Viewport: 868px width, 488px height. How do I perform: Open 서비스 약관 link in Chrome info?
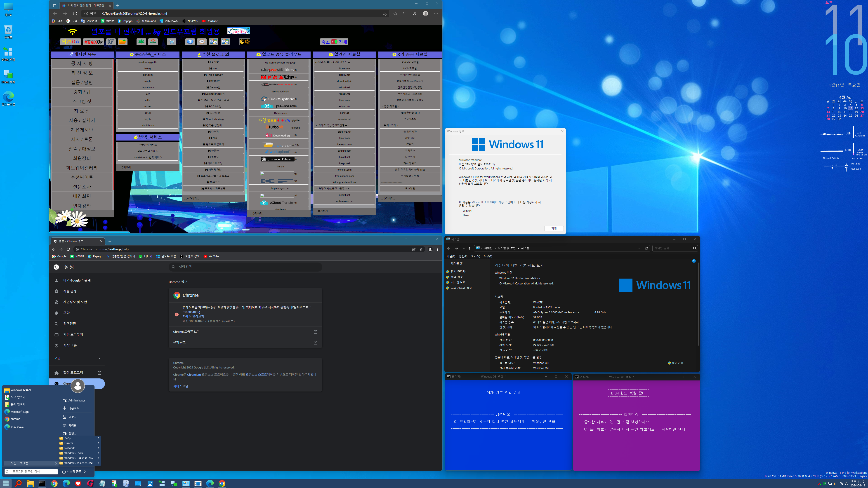tap(181, 386)
